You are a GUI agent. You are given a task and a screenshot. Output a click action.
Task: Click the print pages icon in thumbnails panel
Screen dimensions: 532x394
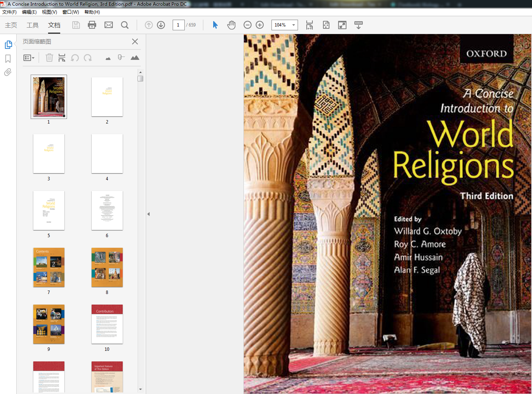click(62, 58)
